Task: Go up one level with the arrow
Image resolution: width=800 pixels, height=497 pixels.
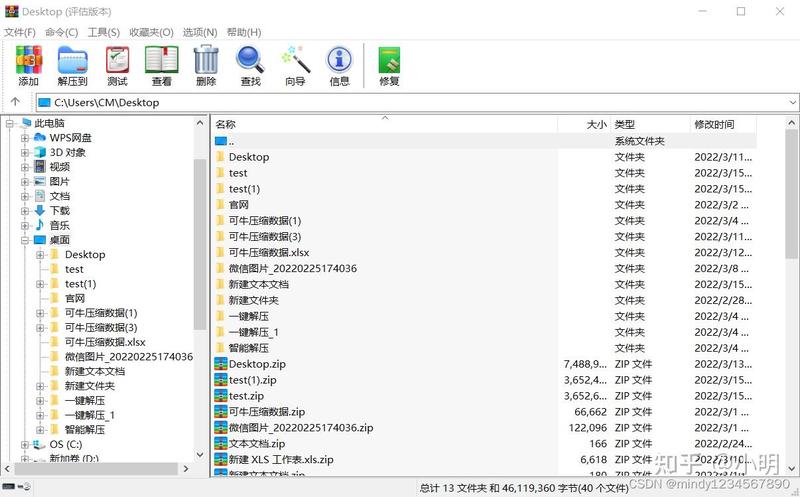Action: (15, 102)
